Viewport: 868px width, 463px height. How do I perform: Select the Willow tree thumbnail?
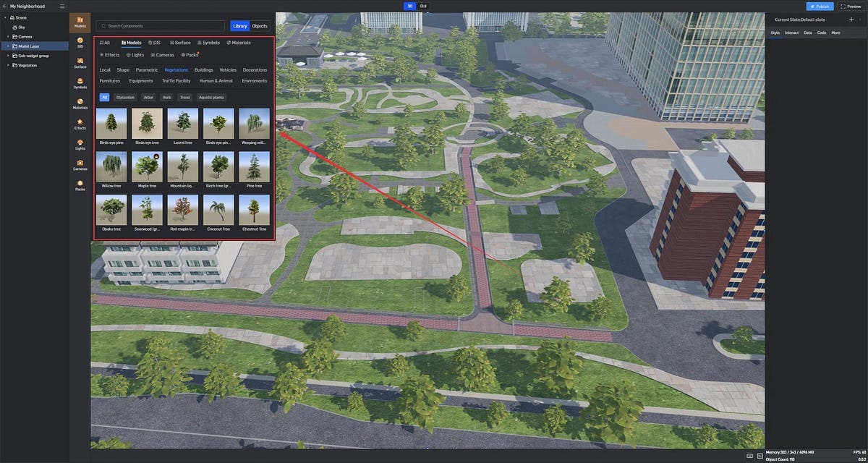pyautogui.click(x=111, y=166)
